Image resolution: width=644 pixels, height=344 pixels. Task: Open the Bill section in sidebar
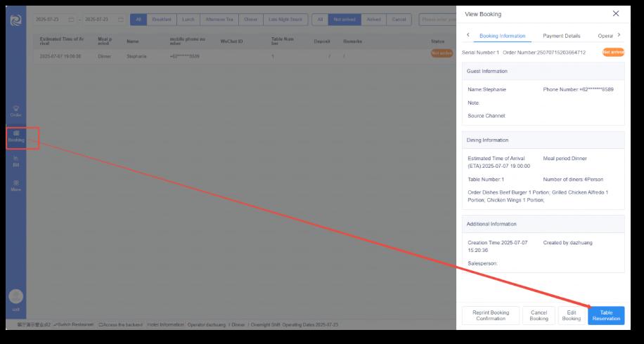point(16,161)
